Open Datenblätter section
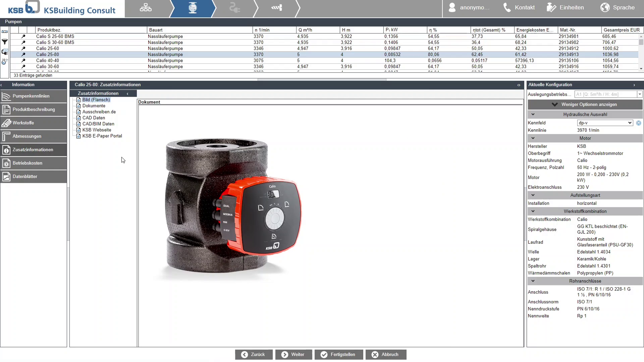 click(34, 176)
